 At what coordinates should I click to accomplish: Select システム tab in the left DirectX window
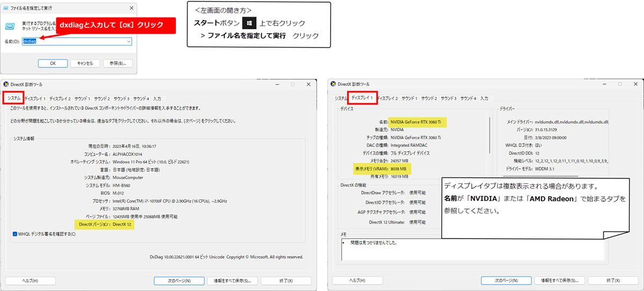tap(14, 99)
